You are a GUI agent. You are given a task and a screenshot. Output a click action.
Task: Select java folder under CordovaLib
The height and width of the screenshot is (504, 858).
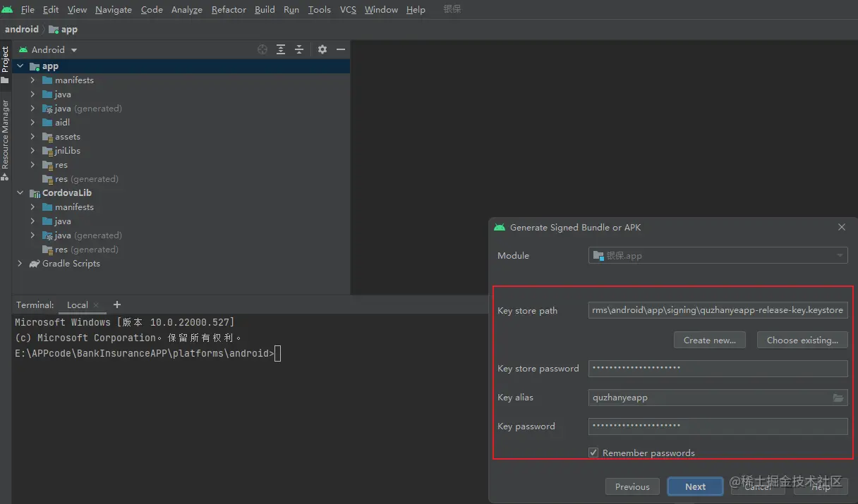pos(56,221)
